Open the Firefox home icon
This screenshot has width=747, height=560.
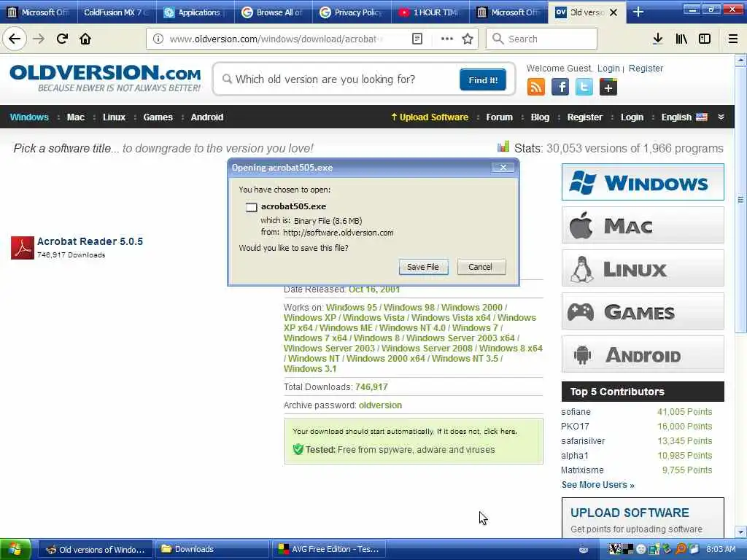point(85,39)
